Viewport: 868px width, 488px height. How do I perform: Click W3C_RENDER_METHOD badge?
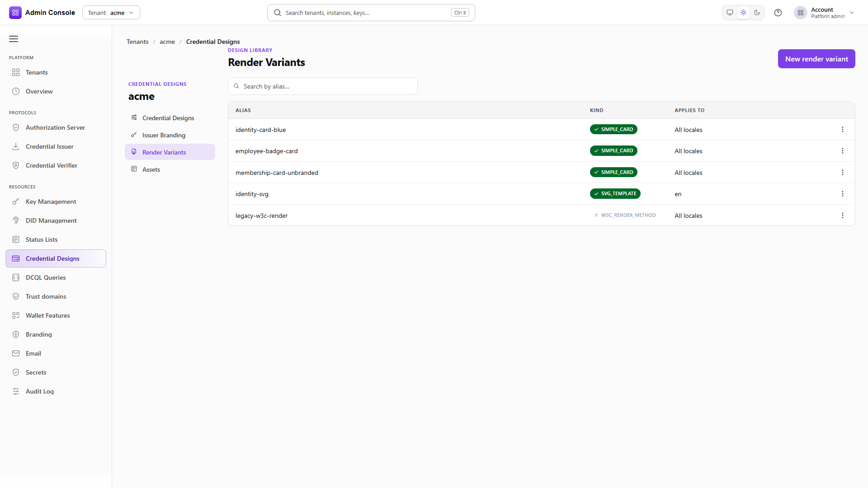[624, 215]
